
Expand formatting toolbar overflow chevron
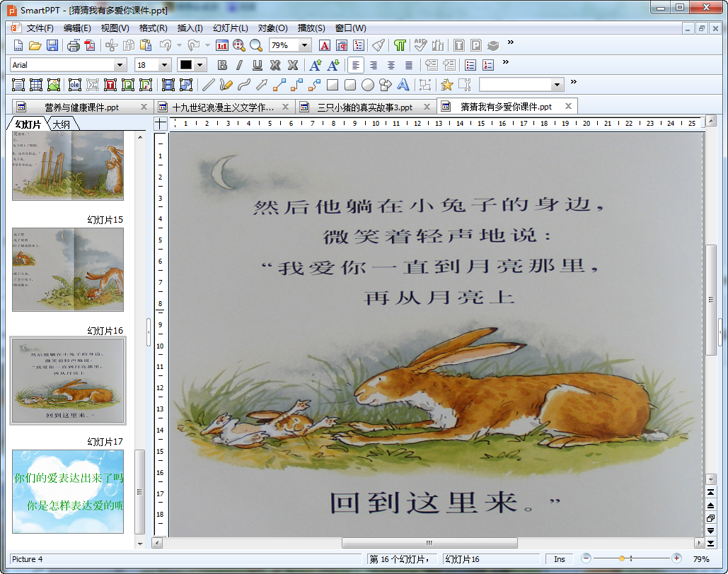pyautogui.click(x=506, y=61)
